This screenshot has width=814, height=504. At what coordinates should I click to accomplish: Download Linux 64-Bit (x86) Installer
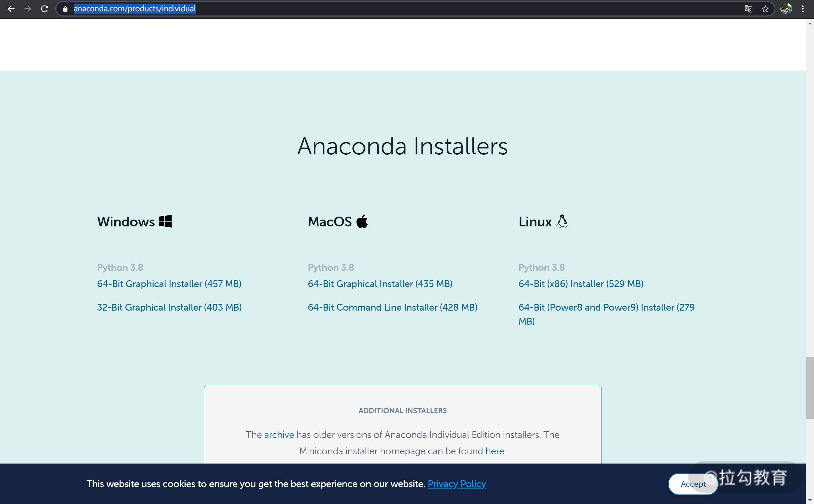(581, 284)
